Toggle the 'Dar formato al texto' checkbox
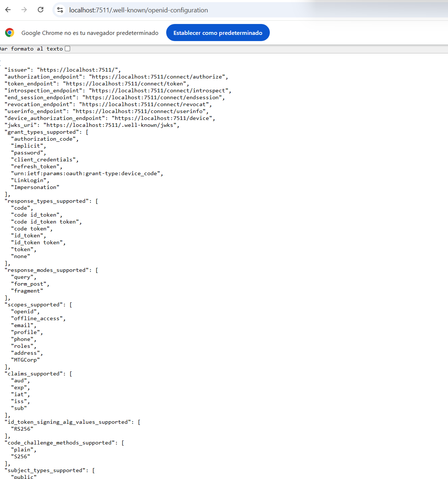The image size is (448, 479). coord(67,49)
